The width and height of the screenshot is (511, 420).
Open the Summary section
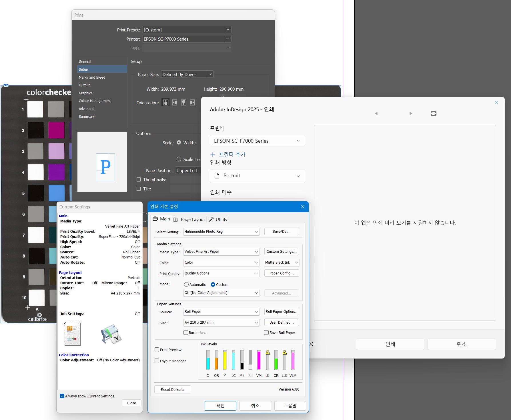102,116
